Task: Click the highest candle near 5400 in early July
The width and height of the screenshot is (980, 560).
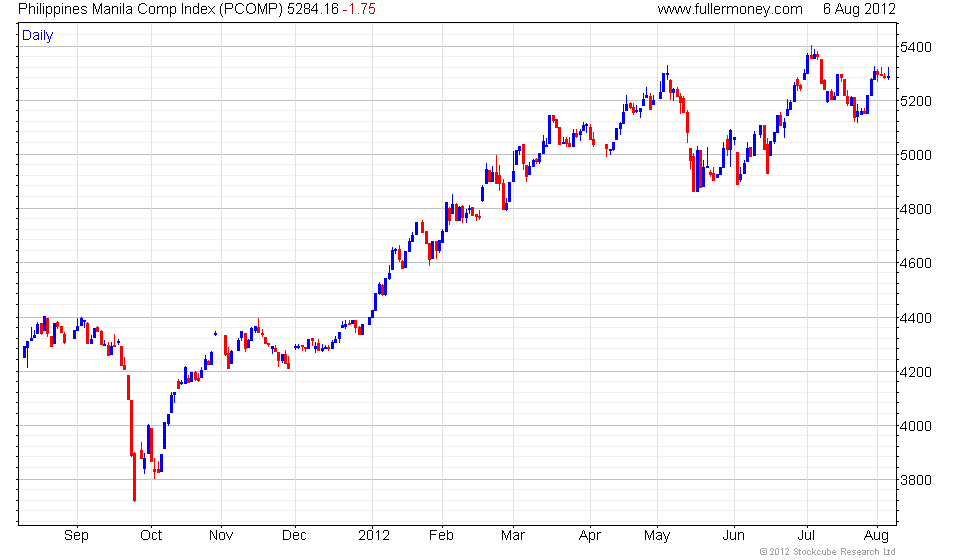Action: point(811,52)
